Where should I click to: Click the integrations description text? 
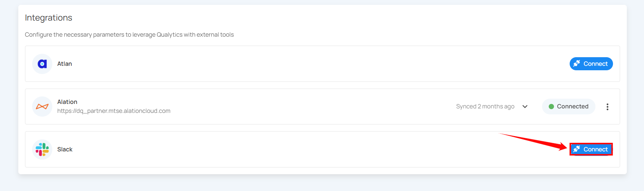[129, 35]
